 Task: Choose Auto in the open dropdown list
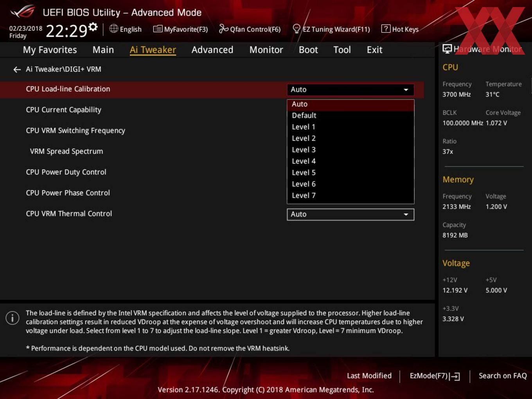pyautogui.click(x=350, y=104)
